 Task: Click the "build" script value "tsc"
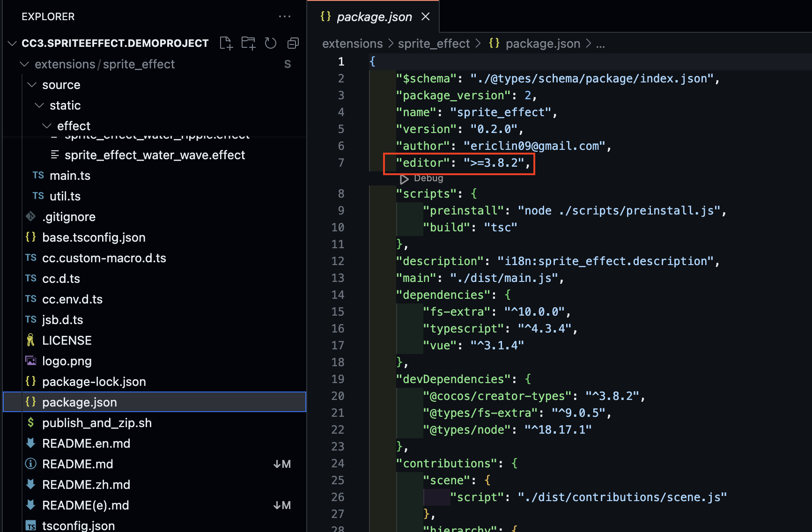pyautogui.click(x=501, y=227)
